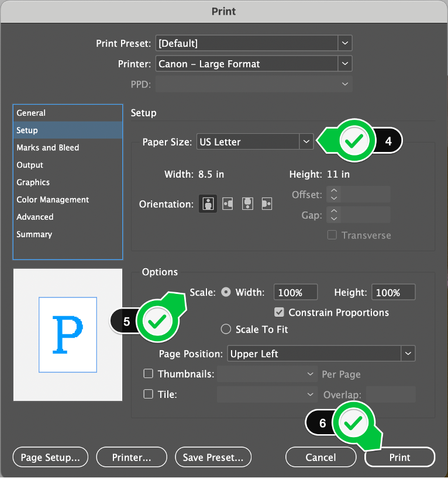The image size is (448, 478).
Task: Click the page preview thumbnail
Action: point(68,334)
